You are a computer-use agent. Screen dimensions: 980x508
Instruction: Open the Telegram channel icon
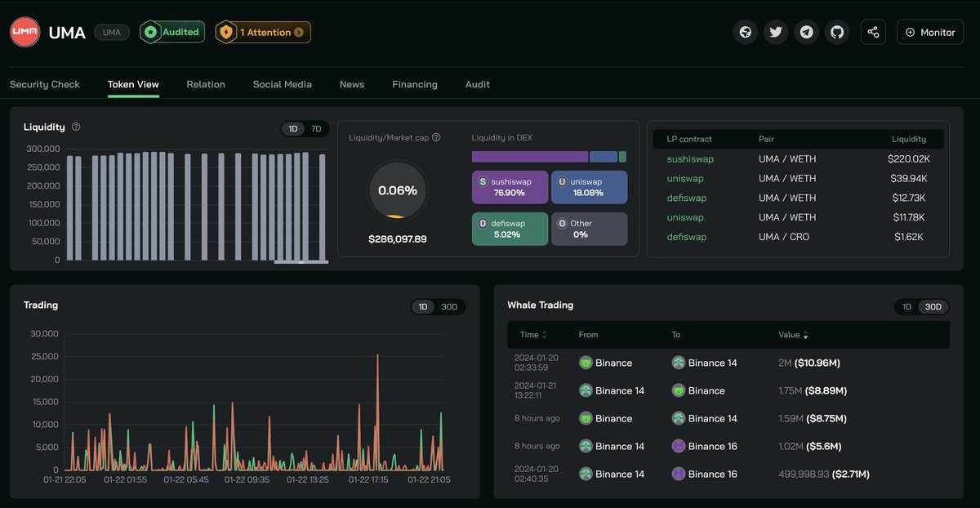point(806,32)
